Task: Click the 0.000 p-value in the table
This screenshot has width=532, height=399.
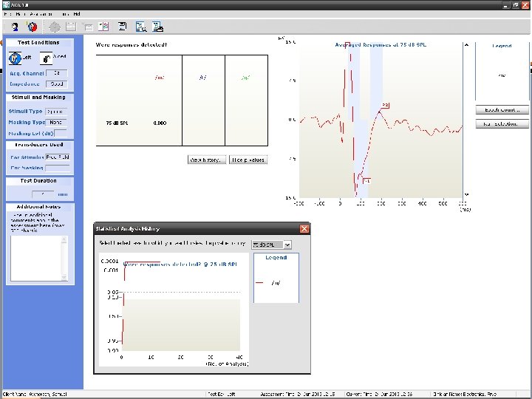Action: (160, 123)
